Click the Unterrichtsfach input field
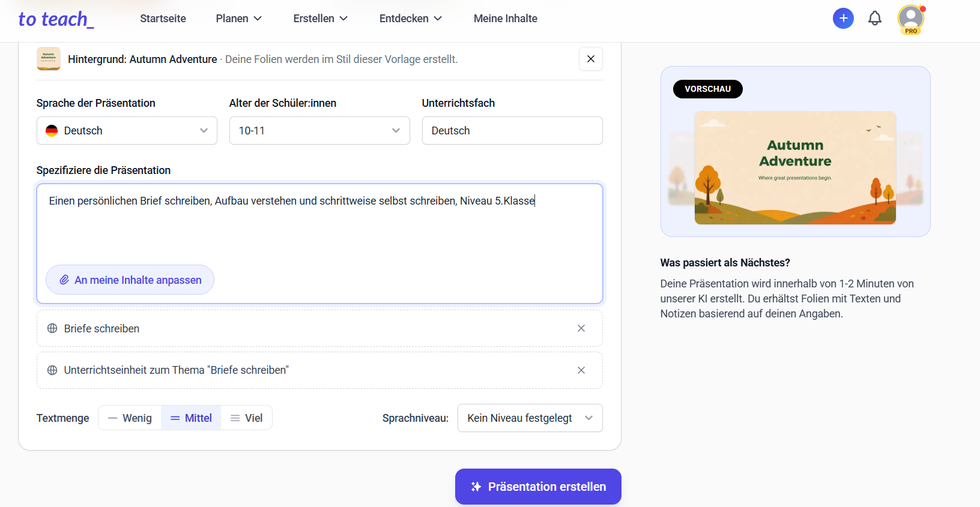The height and width of the screenshot is (507, 980). (x=512, y=131)
